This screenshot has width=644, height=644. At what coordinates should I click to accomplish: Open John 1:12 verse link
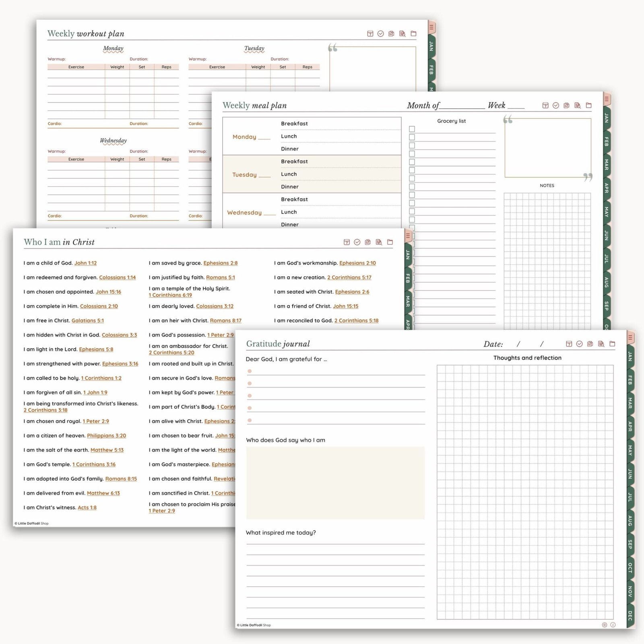85,263
